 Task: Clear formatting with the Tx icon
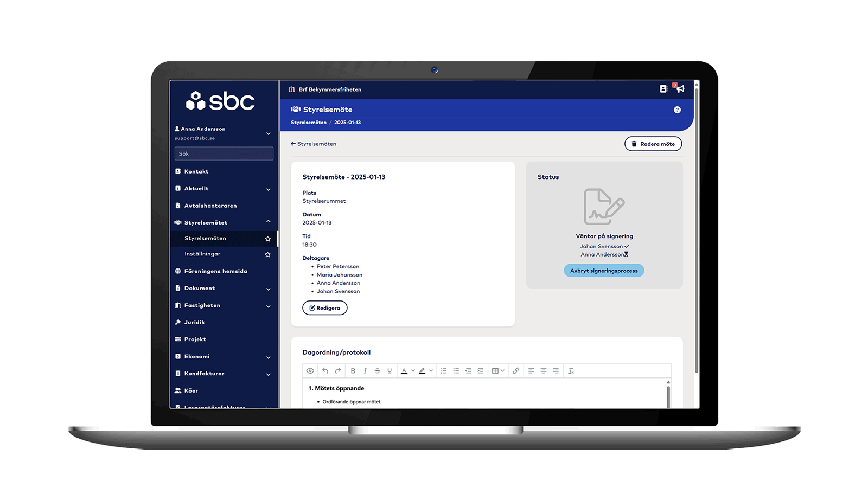pyautogui.click(x=571, y=371)
